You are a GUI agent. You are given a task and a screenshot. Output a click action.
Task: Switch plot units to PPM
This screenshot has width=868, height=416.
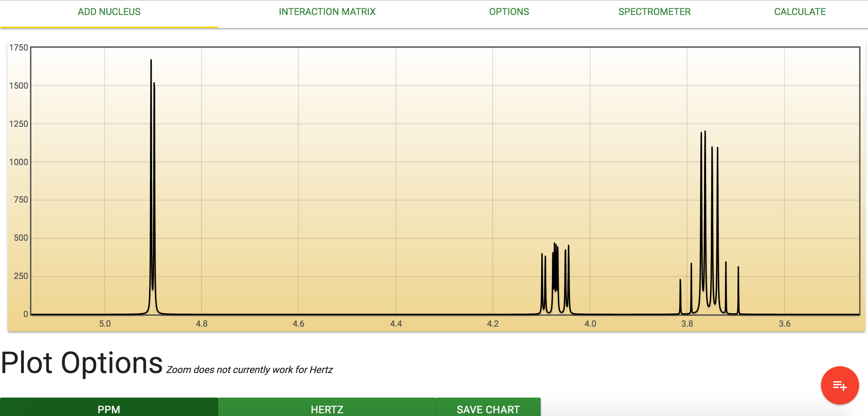tap(109, 409)
